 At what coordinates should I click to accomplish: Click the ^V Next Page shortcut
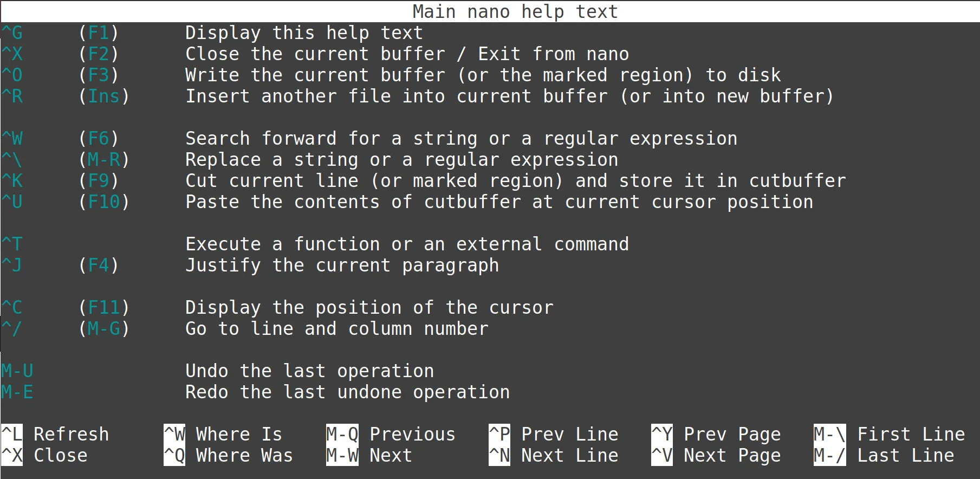716,456
